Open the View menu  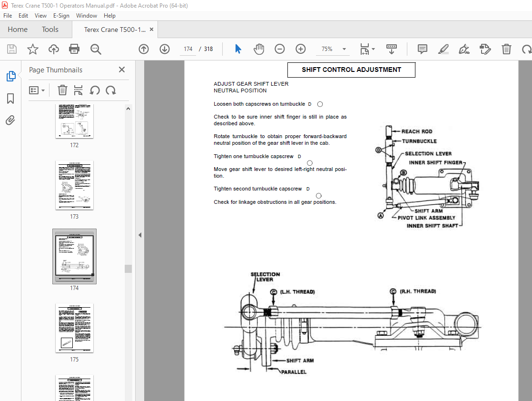40,16
